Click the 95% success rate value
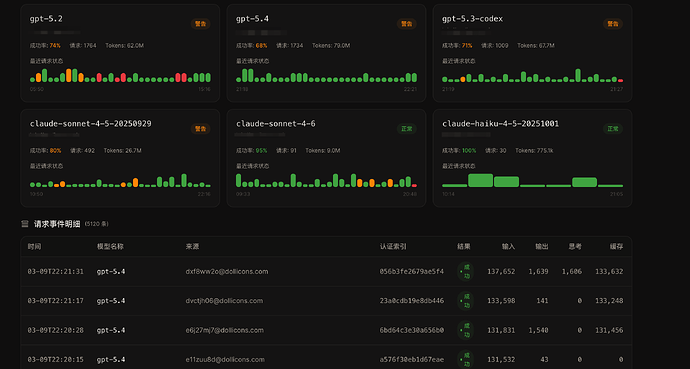Screen dimensions: 690x369 [261, 151]
